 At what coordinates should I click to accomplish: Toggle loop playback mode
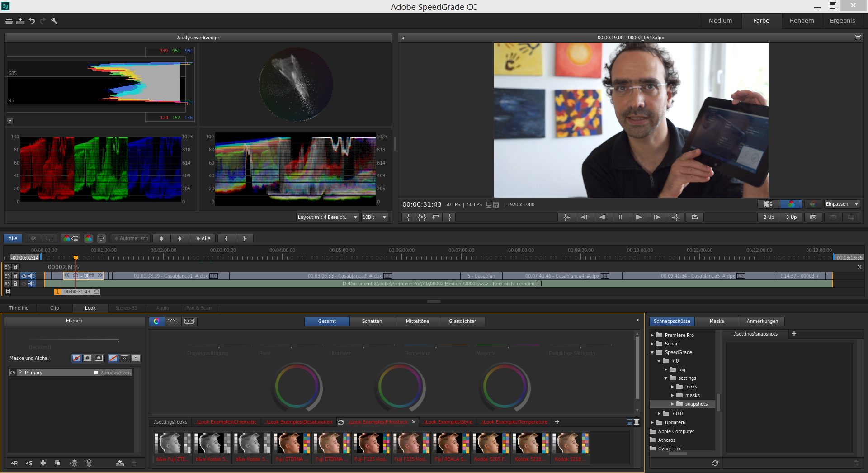pyautogui.click(x=695, y=217)
